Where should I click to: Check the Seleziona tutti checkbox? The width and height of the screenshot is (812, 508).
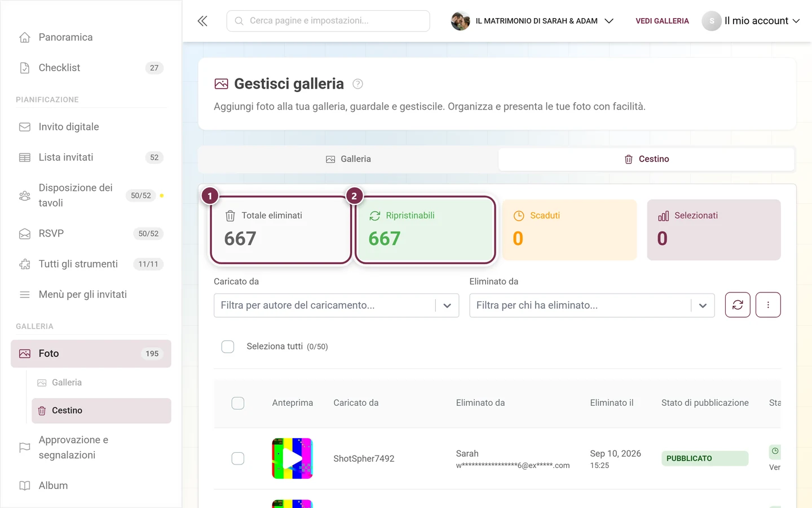[228, 347]
